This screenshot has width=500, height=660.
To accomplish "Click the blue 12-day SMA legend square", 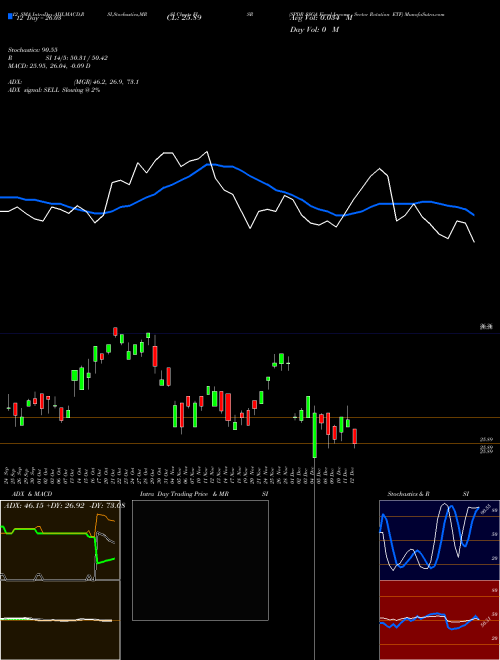I will pyautogui.click(x=10, y=16).
